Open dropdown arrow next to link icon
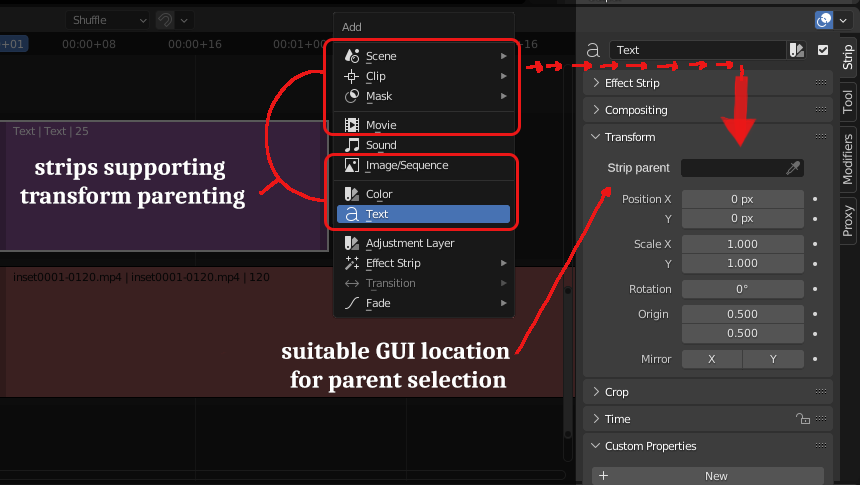The image size is (860, 485). click(x=184, y=20)
